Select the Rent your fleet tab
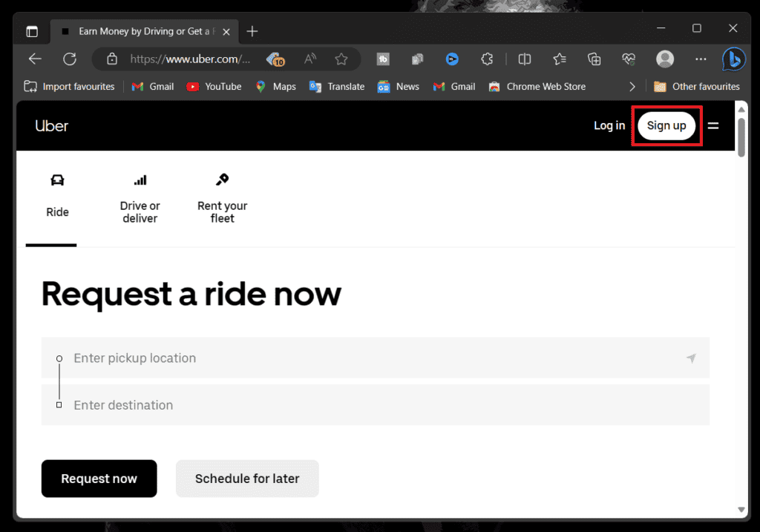The height and width of the screenshot is (532, 760). 221,197
